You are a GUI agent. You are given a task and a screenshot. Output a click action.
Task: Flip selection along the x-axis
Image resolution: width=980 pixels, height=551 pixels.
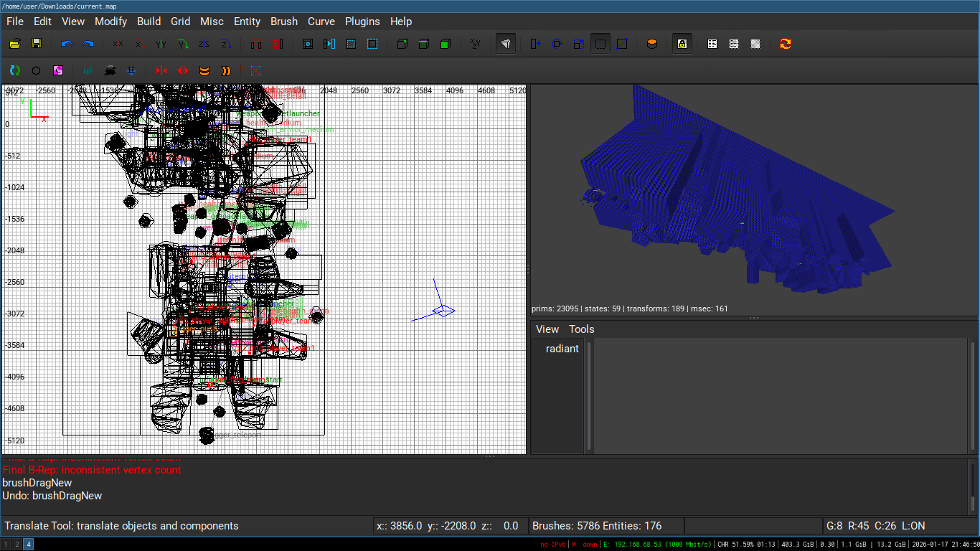click(x=118, y=44)
